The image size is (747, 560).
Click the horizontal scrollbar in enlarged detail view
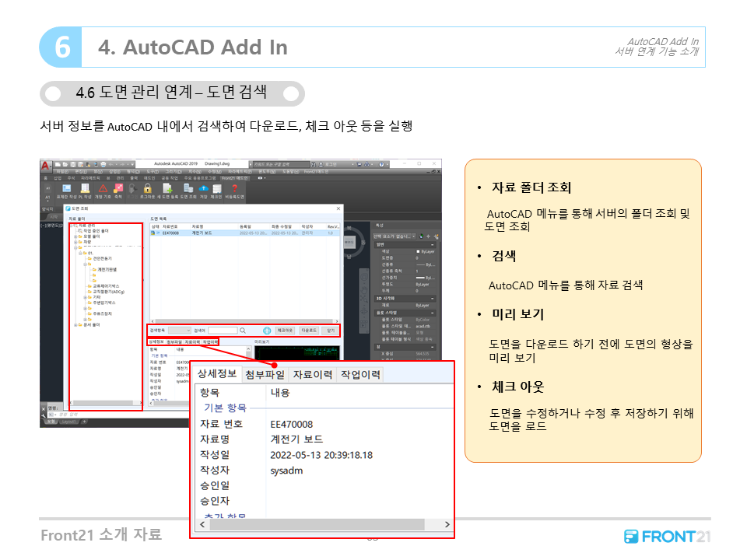tap(317, 524)
